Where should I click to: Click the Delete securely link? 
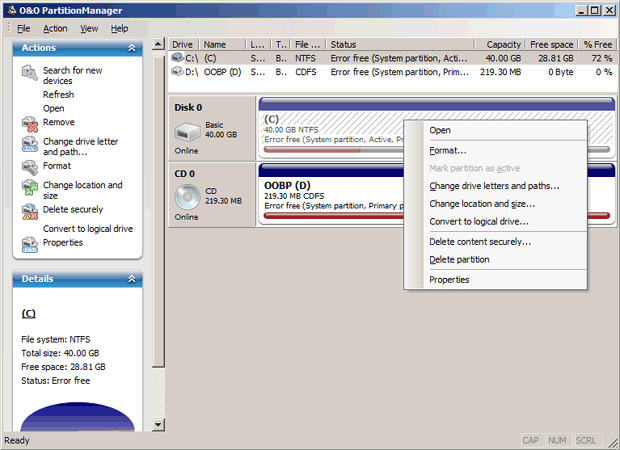pos(73,210)
